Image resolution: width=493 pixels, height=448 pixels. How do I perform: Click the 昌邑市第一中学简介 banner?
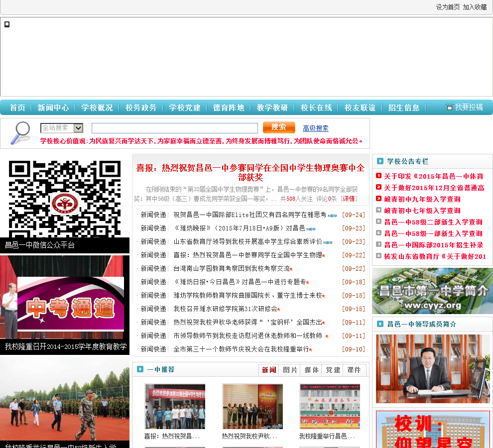tap(432, 291)
